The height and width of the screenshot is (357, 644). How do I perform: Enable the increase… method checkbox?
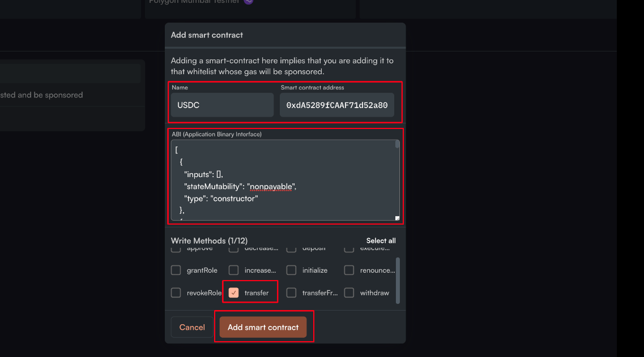[x=234, y=270]
